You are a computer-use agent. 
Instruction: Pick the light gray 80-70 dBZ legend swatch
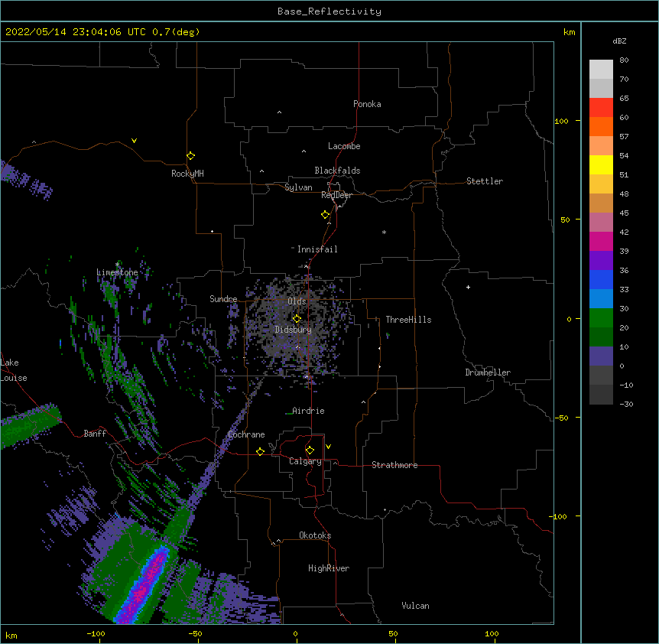601,70
